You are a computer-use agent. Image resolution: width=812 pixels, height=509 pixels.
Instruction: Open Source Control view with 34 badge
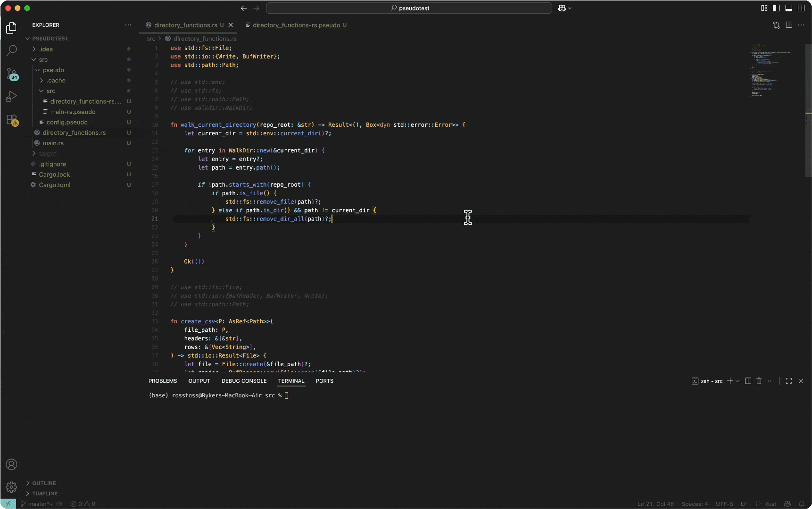pyautogui.click(x=11, y=74)
